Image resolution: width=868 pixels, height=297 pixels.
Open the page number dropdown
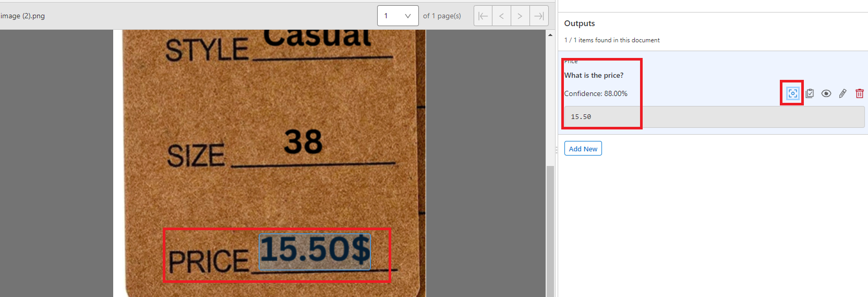[397, 16]
